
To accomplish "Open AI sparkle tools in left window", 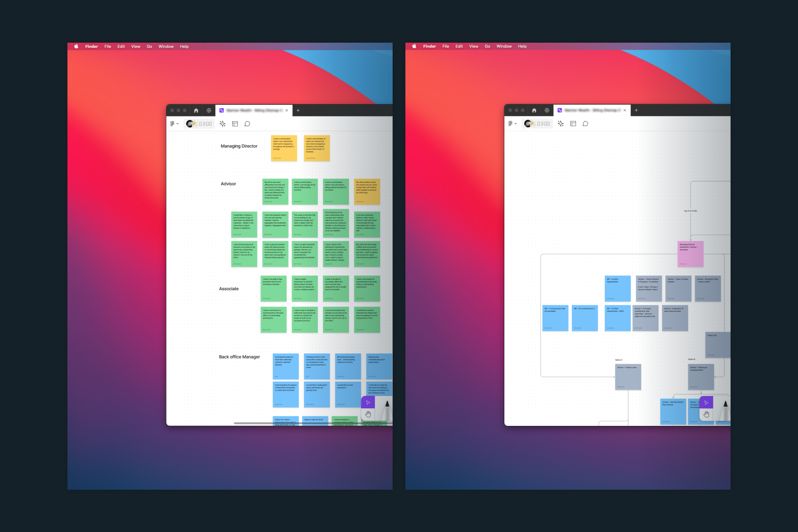I will (223, 124).
